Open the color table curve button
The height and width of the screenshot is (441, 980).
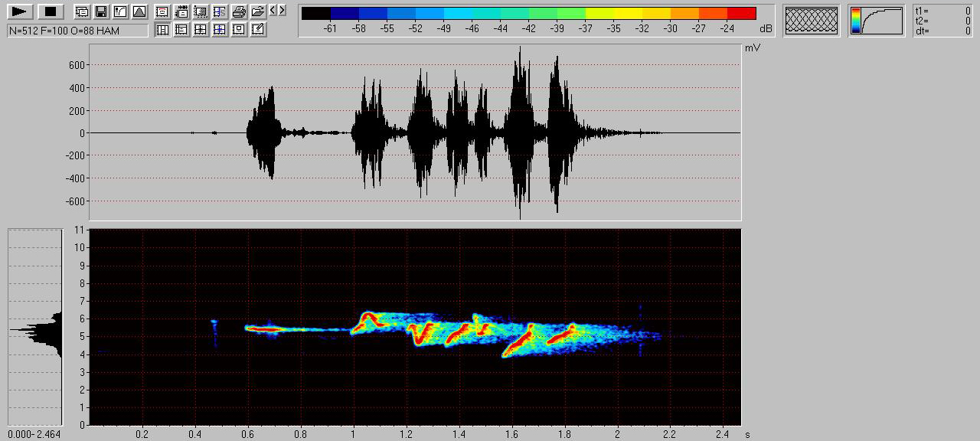[x=876, y=21]
